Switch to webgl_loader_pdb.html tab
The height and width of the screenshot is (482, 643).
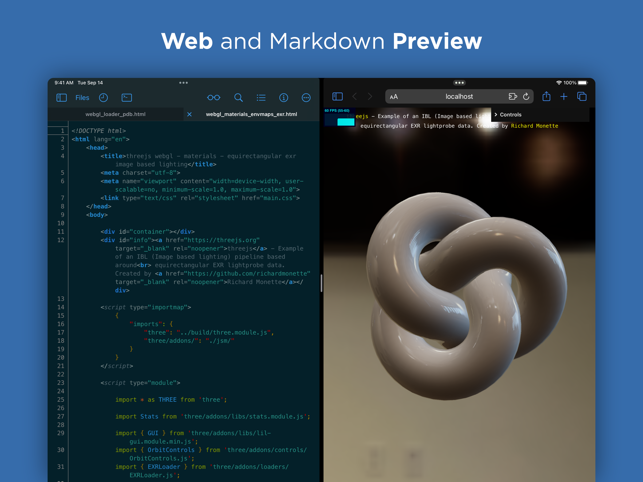coord(115,114)
